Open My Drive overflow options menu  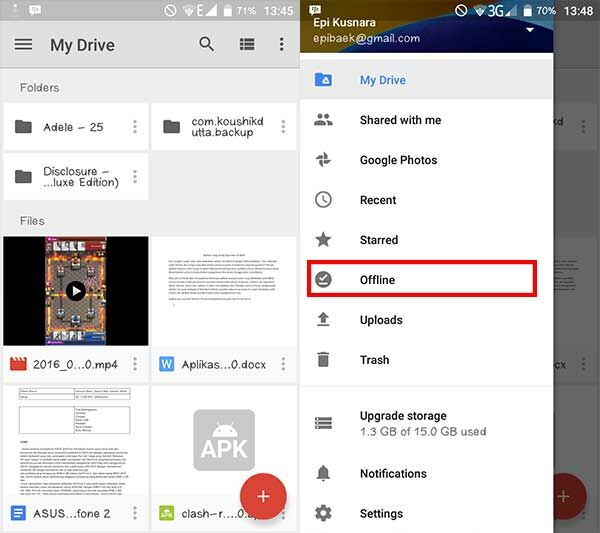tap(282, 44)
